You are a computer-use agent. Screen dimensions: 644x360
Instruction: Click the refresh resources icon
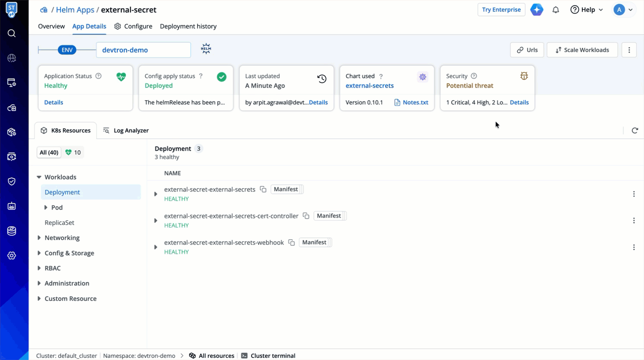(635, 130)
